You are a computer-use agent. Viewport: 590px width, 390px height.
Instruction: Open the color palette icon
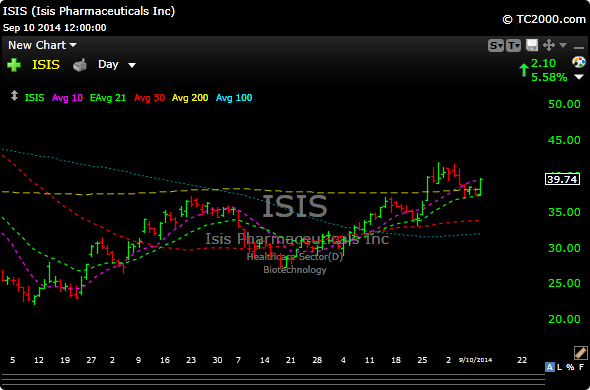[579, 62]
